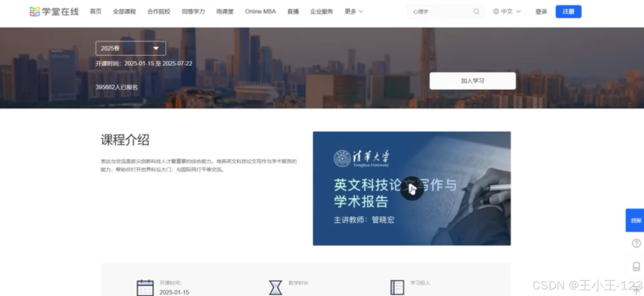Click the date 2025-01-15 under 开课时间
This screenshot has width=644, height=296.
[x=174, y=292]
